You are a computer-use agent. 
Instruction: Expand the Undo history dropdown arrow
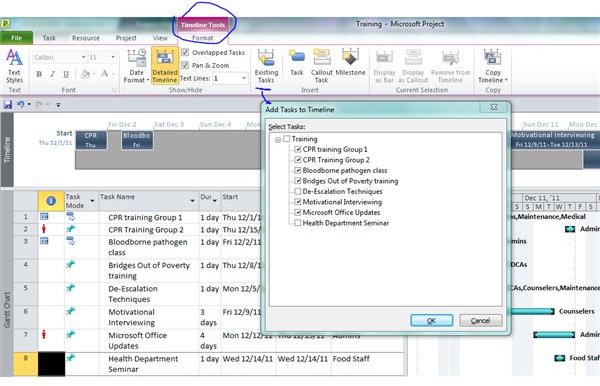(29, 104)
